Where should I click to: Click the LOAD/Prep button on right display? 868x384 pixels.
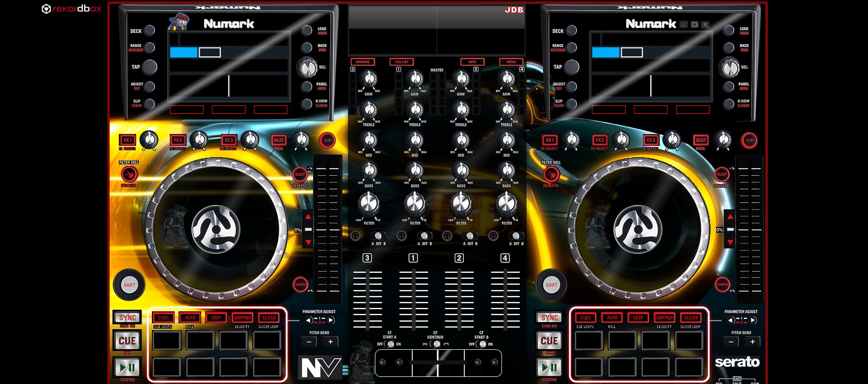(729, 30)
